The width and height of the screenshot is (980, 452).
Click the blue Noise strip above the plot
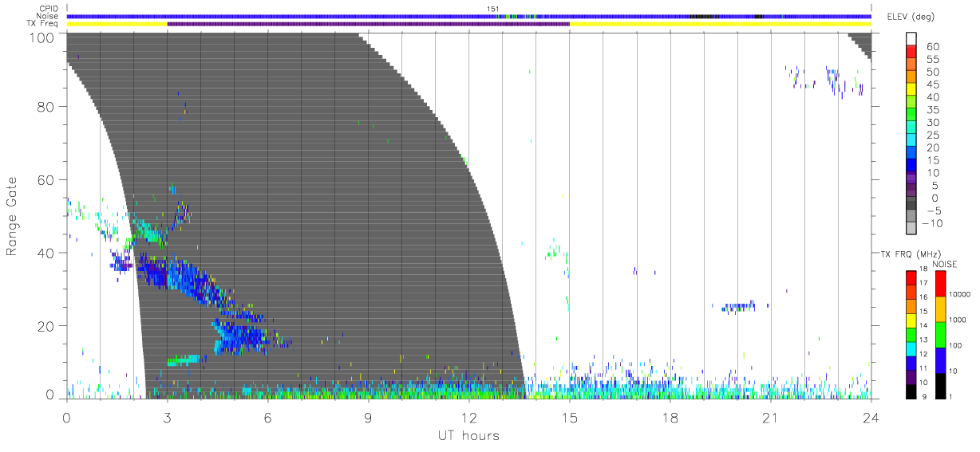(468, 16)
